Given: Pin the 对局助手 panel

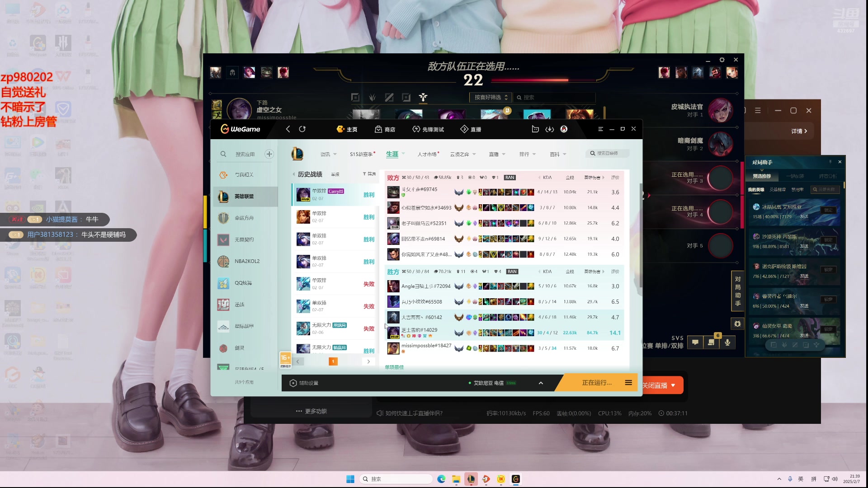Looking at the screenshot, I should coord(830,162).
